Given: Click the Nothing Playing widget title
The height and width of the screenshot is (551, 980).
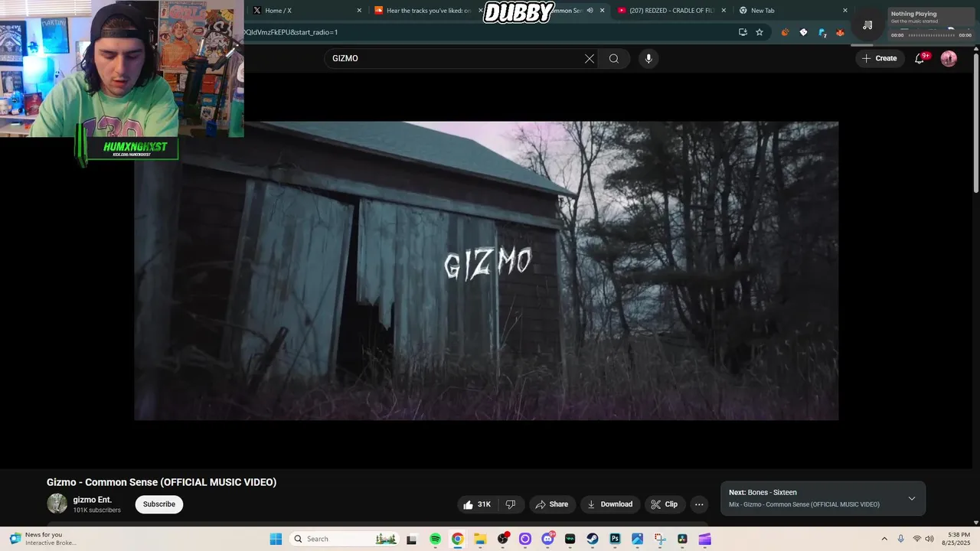Looking at the screenshot, I should coord(913,14).
